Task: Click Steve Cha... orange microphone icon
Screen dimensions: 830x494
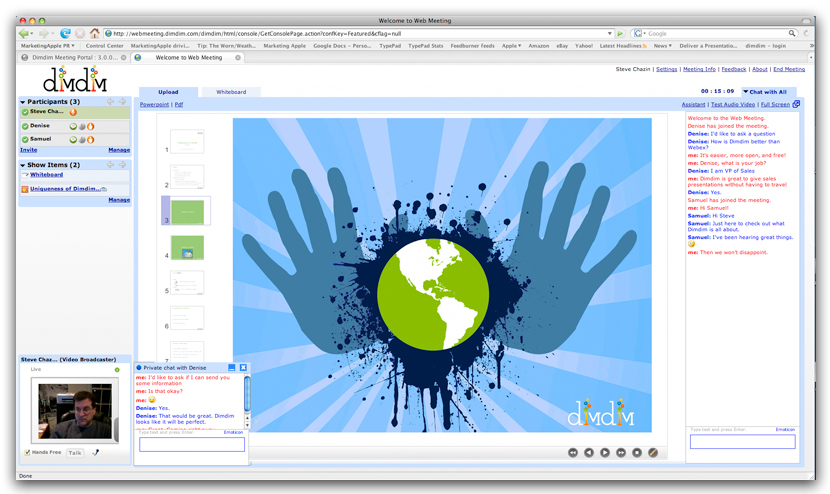Action: (73, 112)
